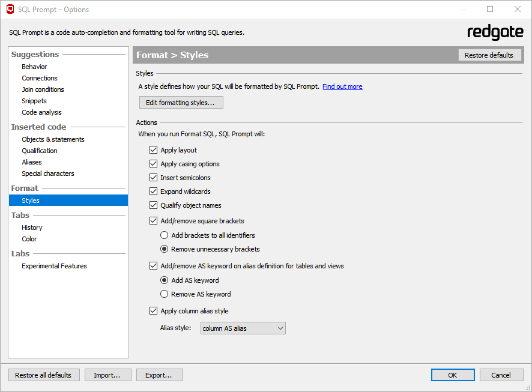532x392 pixels.
Task: Disable Expand wildcards option
Action: (153, 191)
